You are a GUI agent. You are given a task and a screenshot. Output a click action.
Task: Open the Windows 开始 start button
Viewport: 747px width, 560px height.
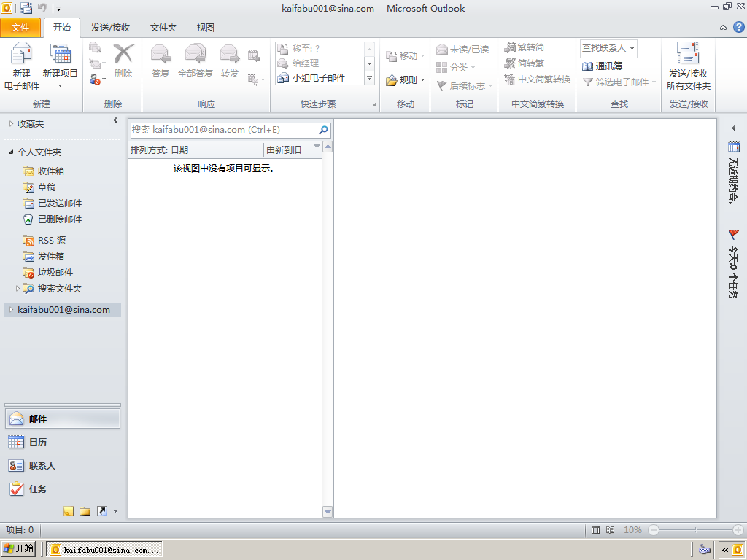click(18, 549)
